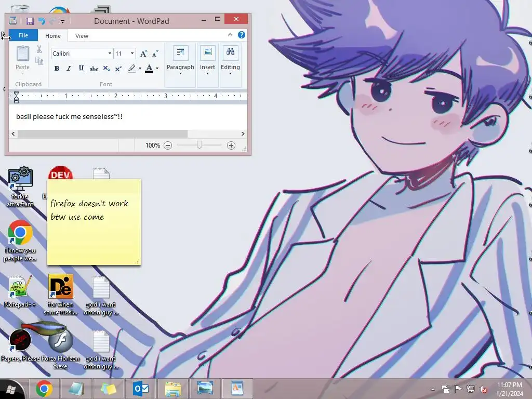Select the Forza Horizon 5.exe flash icon
The width and height of the screenshot is (532, 399).
coord(60,349)
